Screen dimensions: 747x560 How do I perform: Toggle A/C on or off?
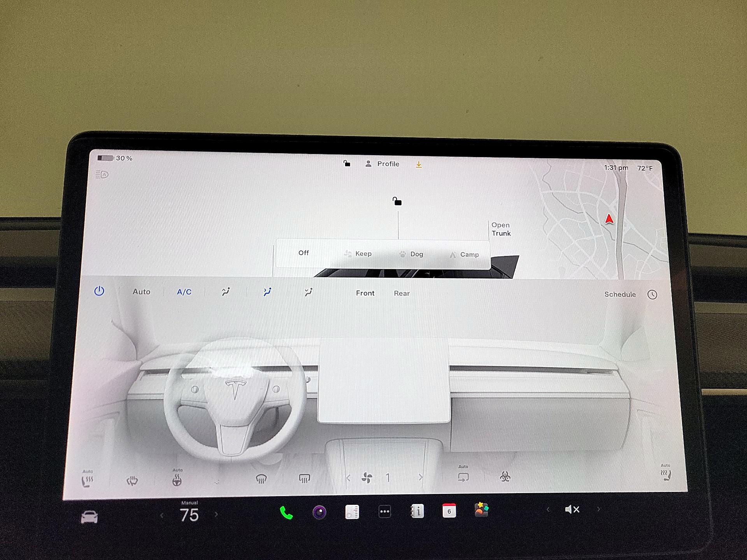184,292
